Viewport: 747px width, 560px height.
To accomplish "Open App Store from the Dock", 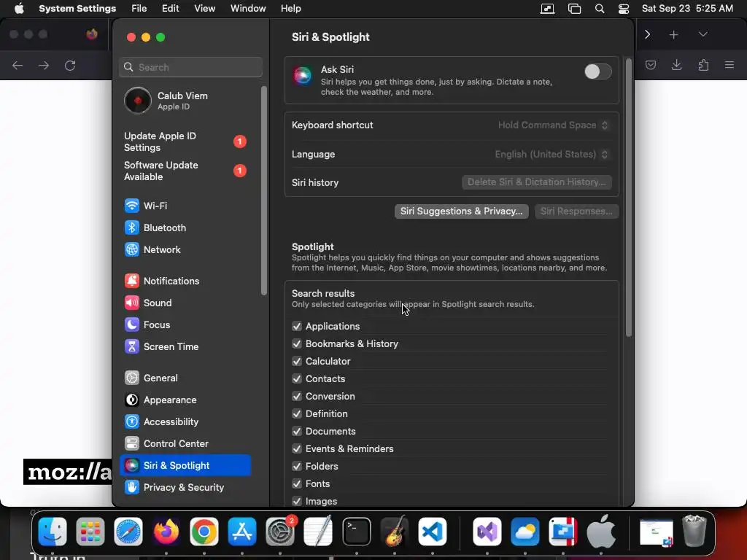I will [x=242, y=532].
